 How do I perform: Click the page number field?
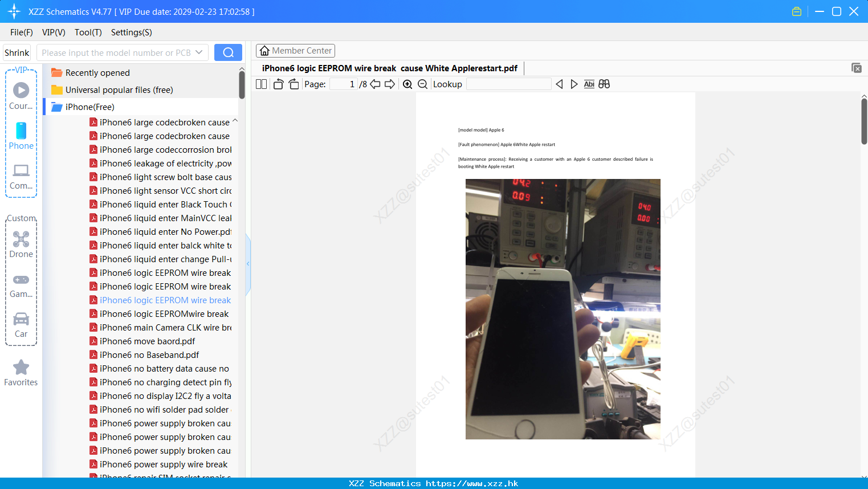(343, 84)
